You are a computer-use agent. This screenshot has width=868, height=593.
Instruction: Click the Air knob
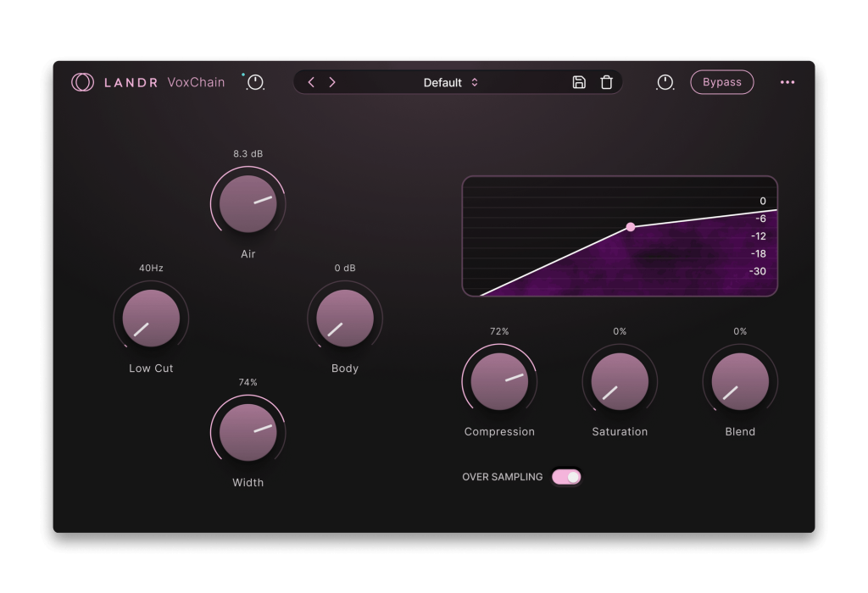point(248,204)
